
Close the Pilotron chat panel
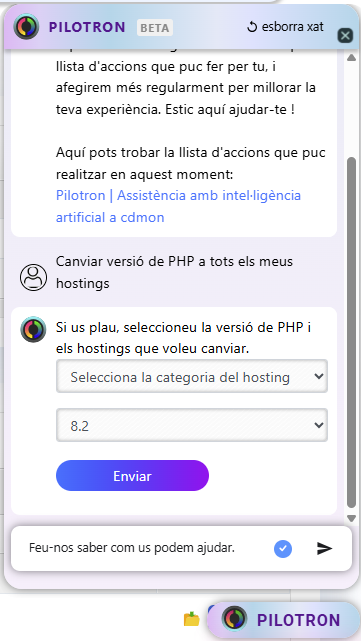tap(345, 36)
